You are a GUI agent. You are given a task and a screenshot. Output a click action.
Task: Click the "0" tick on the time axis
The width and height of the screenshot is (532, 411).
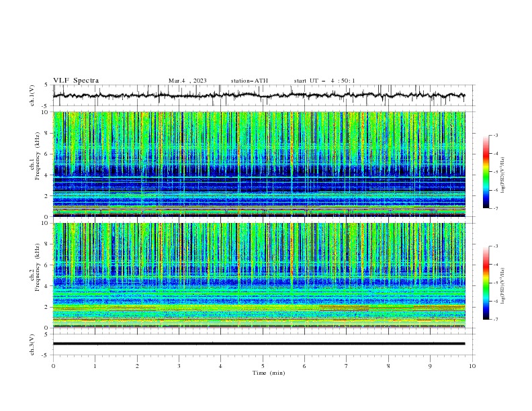click(x=53, y=366)
